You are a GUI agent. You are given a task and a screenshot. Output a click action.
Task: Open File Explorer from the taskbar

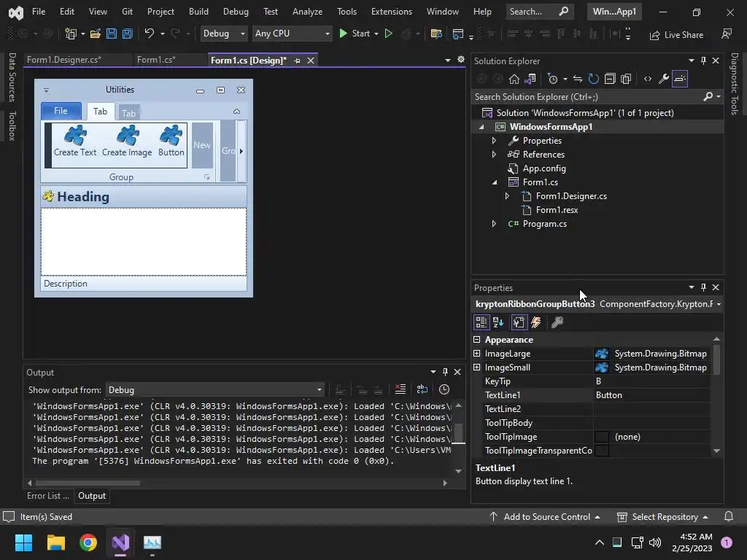click(55, 542)
